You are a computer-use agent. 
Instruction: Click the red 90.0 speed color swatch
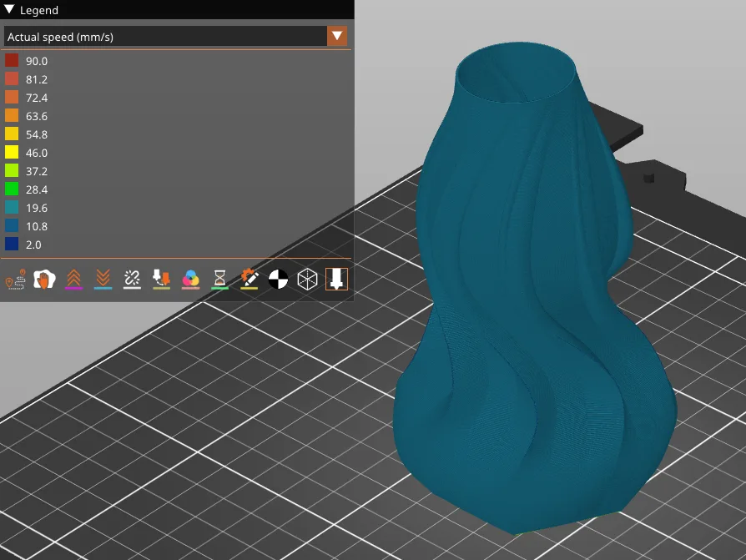(12, 61)
